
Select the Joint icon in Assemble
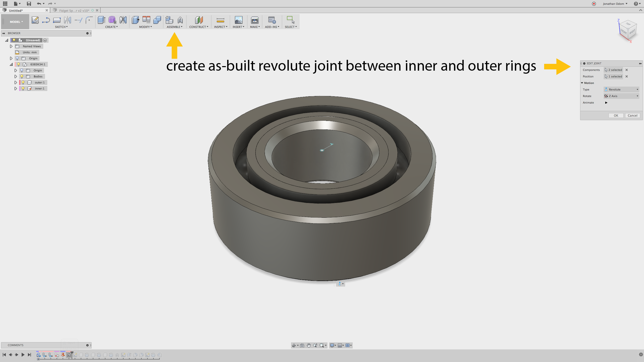pos(180,20)
